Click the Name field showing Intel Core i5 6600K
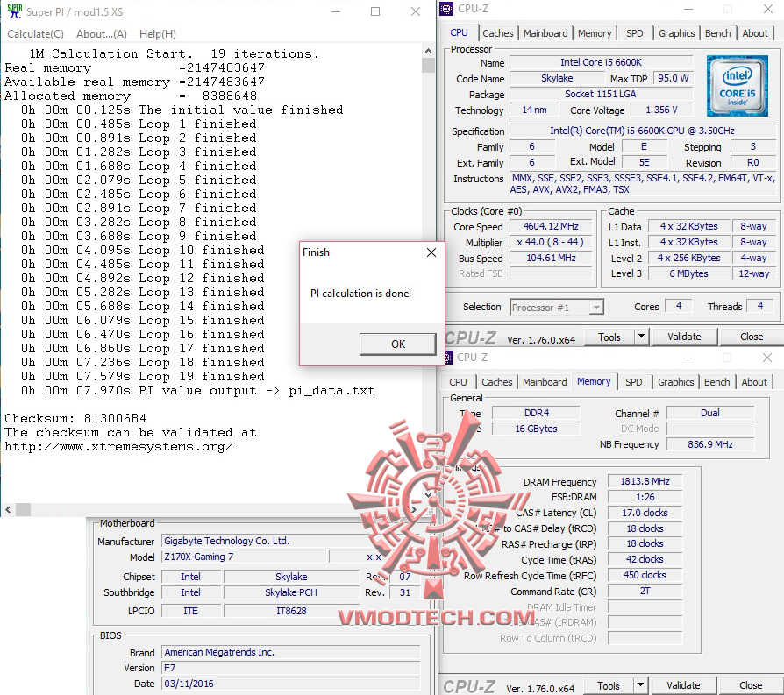784x695 pixels. (x=601, y=62)
